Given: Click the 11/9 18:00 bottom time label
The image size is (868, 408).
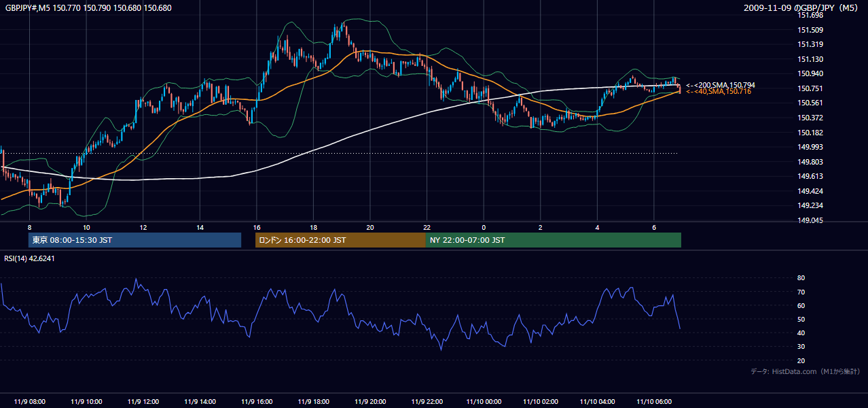Looking at the screenshot, I should (x=313, y=402).
